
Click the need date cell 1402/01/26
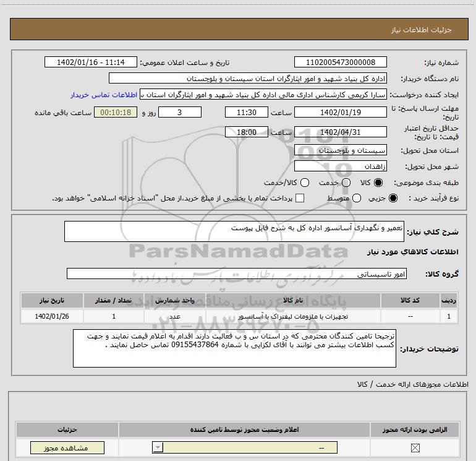click(x=52, y=316)
